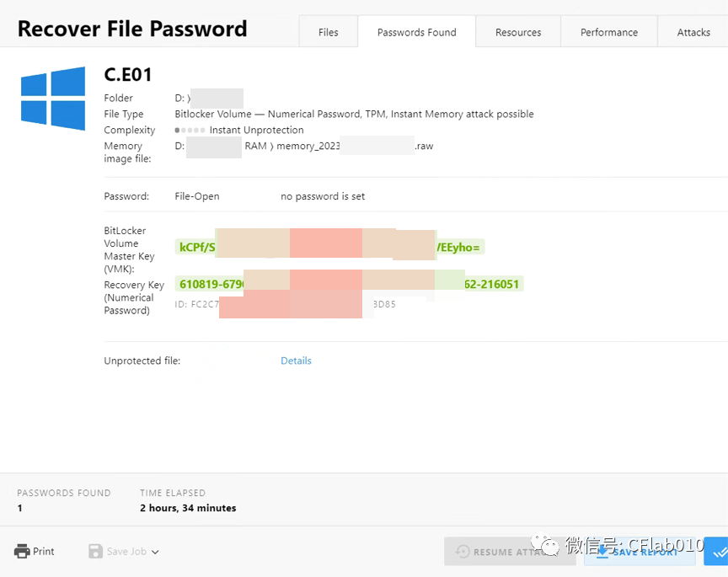This screenshot has width=728, height=577.
Task: Click the 'no password is set' text
Action: (323, 196)
